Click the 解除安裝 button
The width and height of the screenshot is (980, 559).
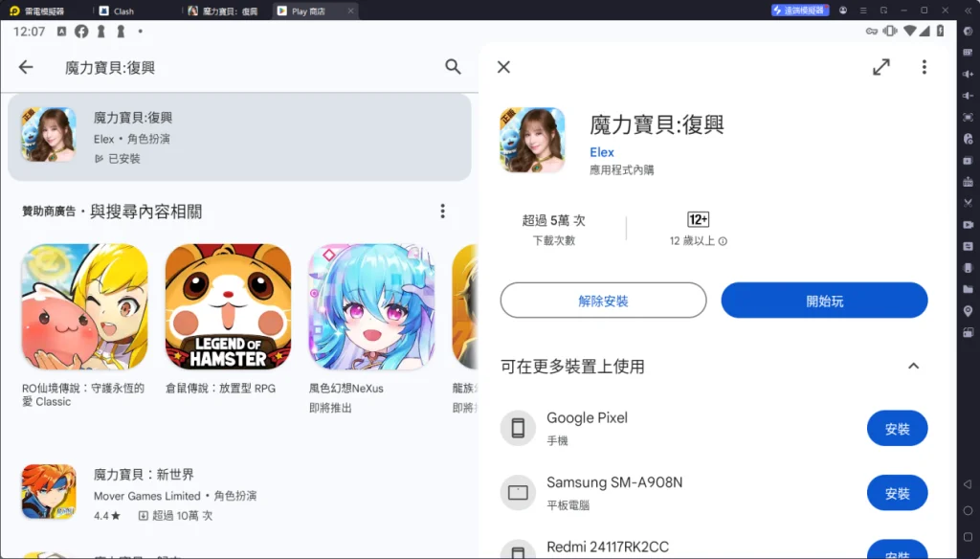click(603, 301)
